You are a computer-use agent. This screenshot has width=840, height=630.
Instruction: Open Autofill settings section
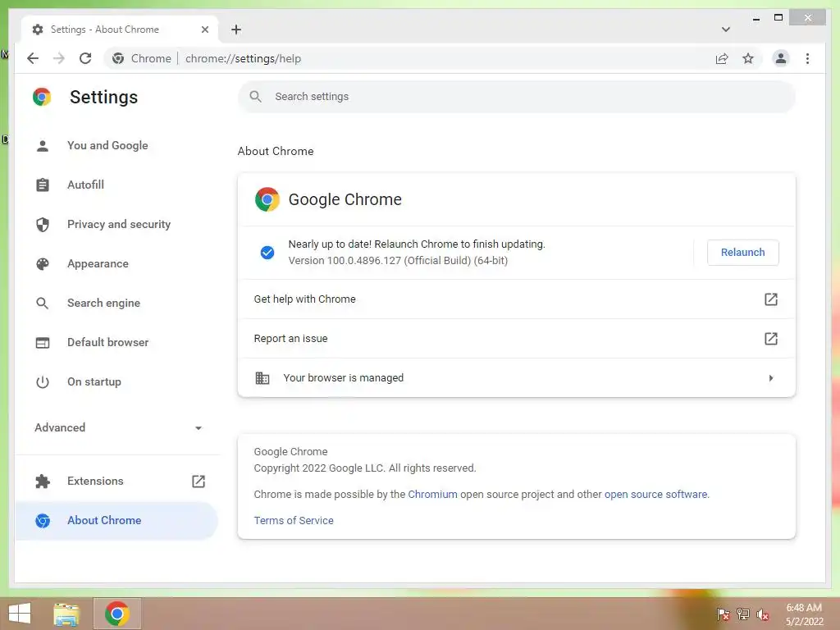pos(116,185)
